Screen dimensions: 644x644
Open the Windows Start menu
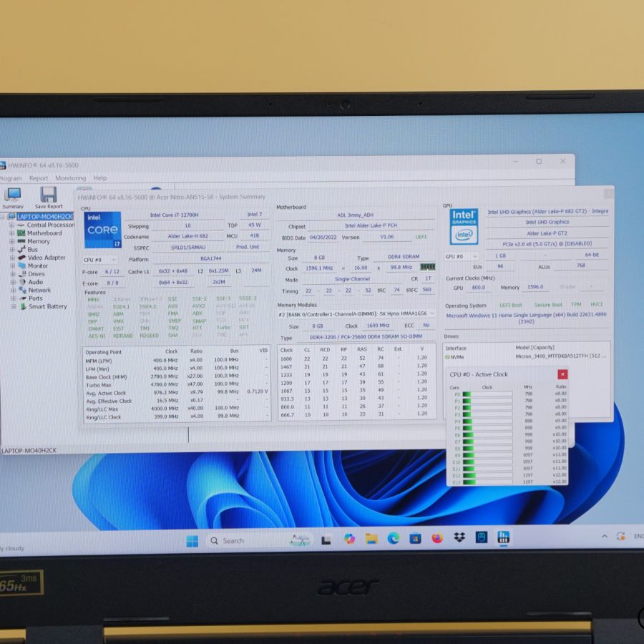192,541
